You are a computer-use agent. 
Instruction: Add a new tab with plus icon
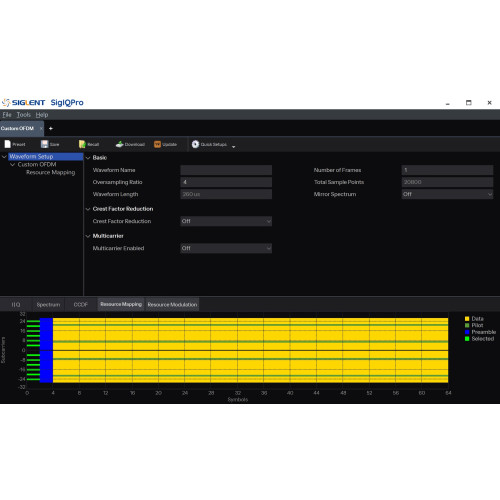pos(51,128)
